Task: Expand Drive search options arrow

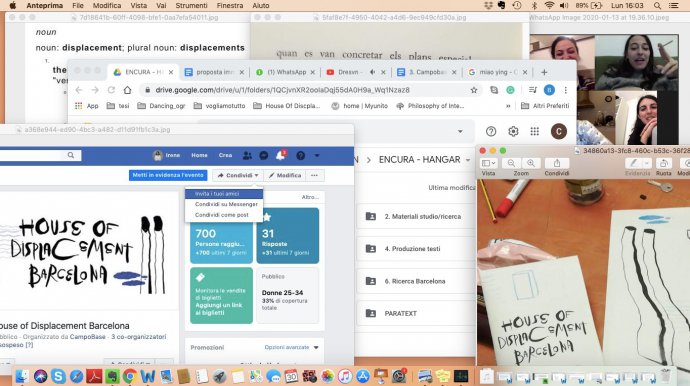Action: (x=460, y=131)
